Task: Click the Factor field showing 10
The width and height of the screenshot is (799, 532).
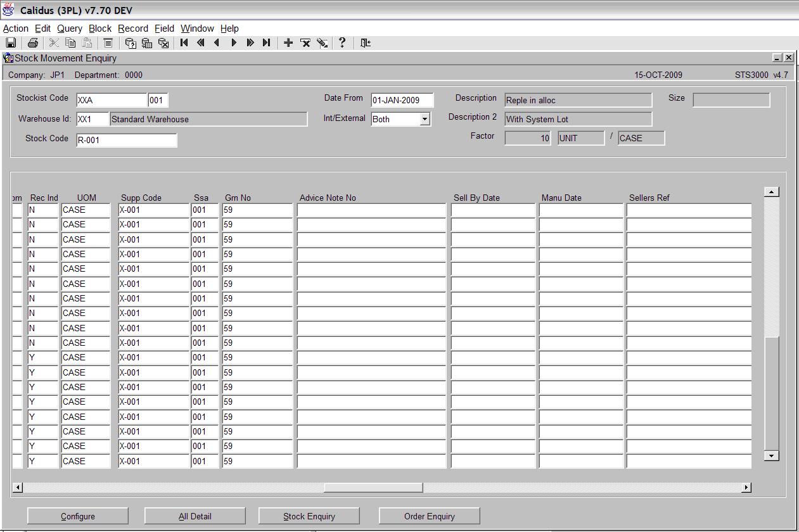Action: [528, 138]
